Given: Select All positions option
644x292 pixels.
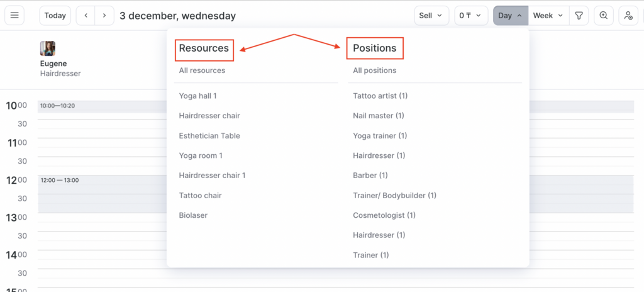Looking at the screenshot, I should pos(374,70).
